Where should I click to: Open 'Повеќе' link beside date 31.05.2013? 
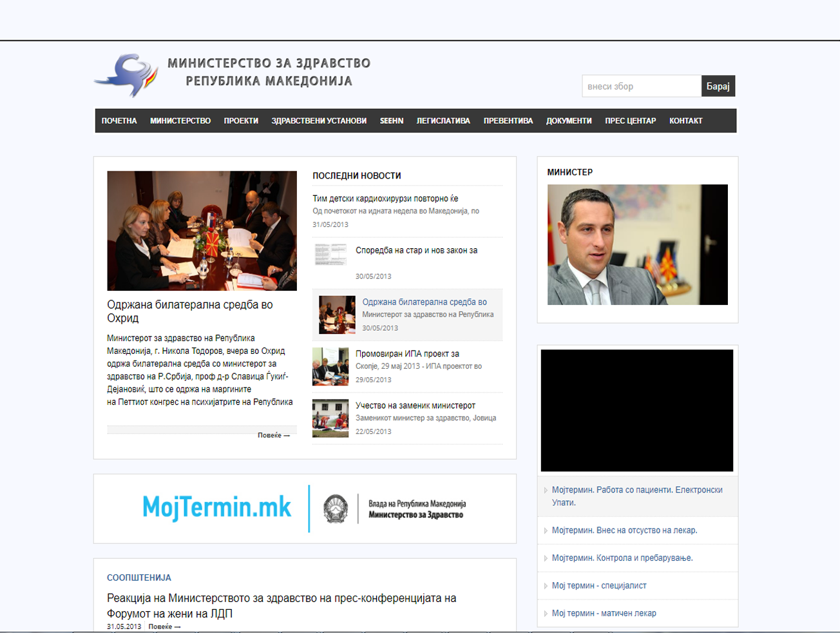point(164,627)
